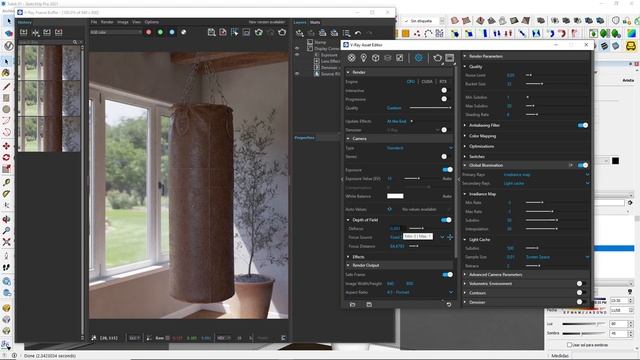Image resolution: width=640 pixels, height=360 pixels.
Task: Collapse the Camera section
Action: pyautogui.click(x=348, y=139)
